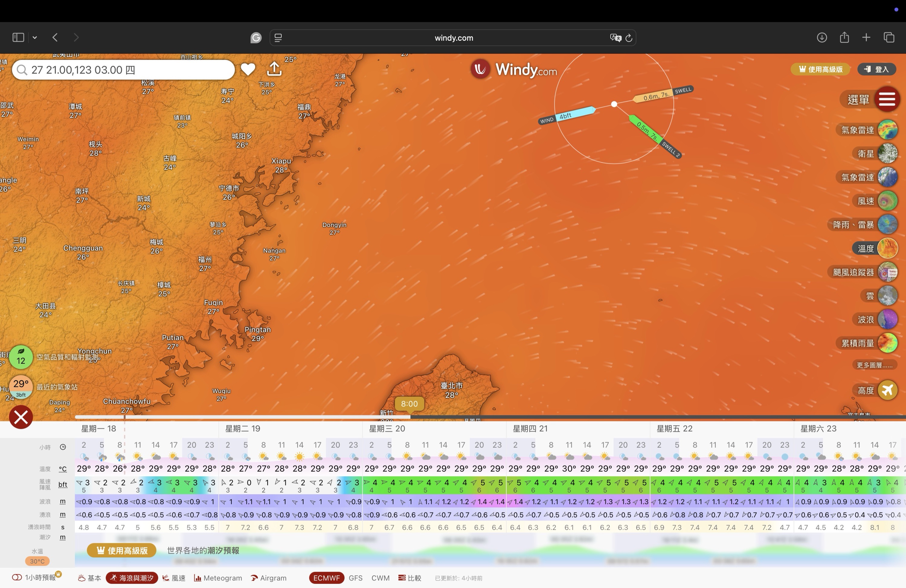Image resolution: width=906 pixels, height=588 pixels.
Task: Click the premium (使用高級版) button at top
Action: coord(820,69)
